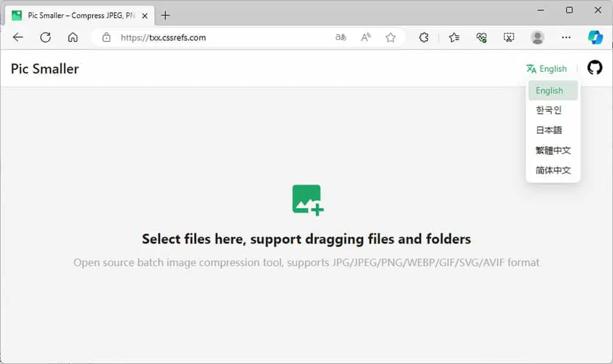Image resolution: width=613 pixels, height=364 pixels.
Task: Open a new tab with plus button
Action: point(165,15)
